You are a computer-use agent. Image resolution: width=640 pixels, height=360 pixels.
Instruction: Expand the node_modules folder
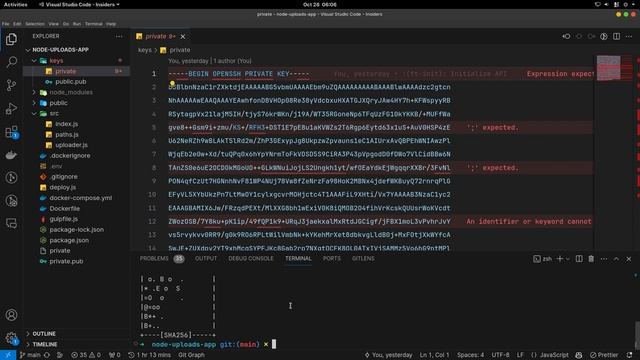(34, 92)
